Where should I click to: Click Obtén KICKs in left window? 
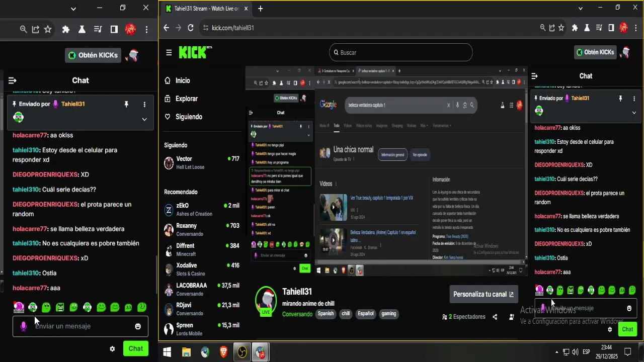(x=94, y=55)
